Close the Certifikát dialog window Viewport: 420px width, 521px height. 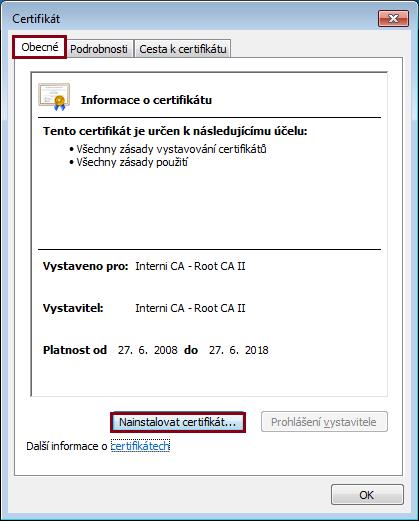click(x=393, y=18)
